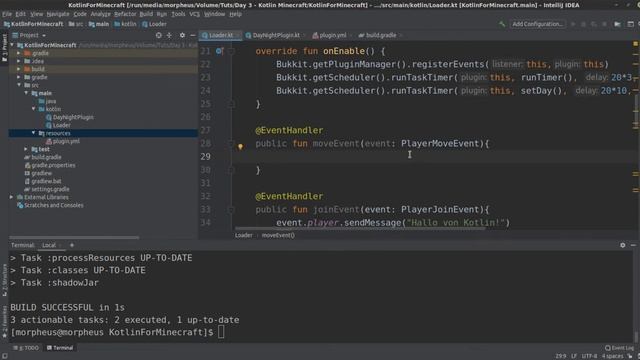Click the Run with Coverage icon
This screenshot has width=640, height=360.
point(594,24)
